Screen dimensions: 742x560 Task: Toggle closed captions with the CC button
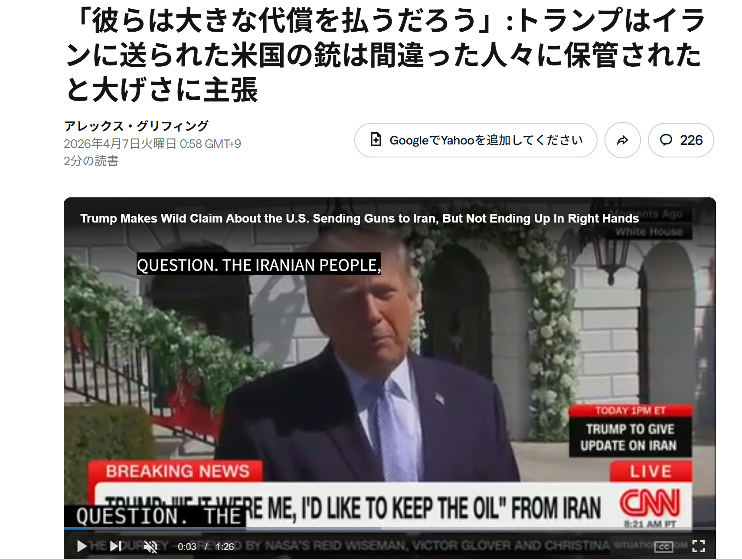(664, 547)
